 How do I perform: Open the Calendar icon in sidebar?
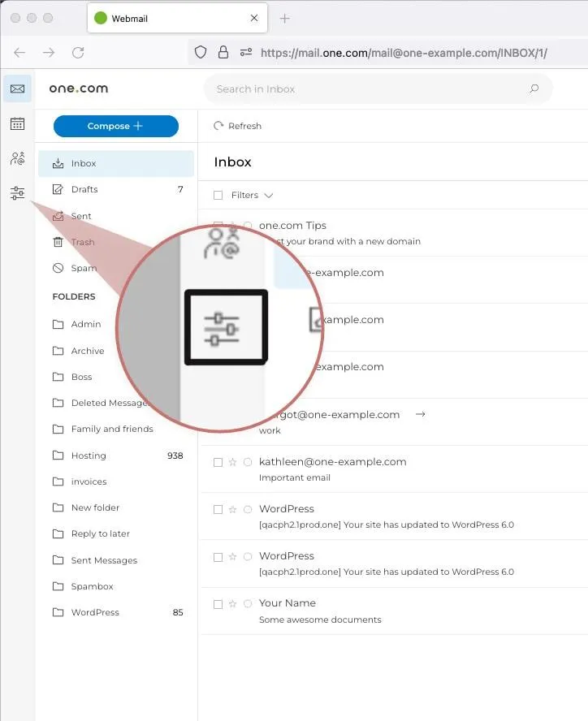coord(18,123)
